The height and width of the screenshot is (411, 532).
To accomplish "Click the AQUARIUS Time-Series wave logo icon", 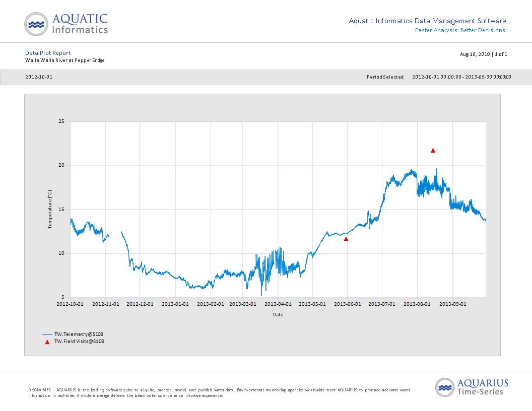I will (x=445, y=387).
